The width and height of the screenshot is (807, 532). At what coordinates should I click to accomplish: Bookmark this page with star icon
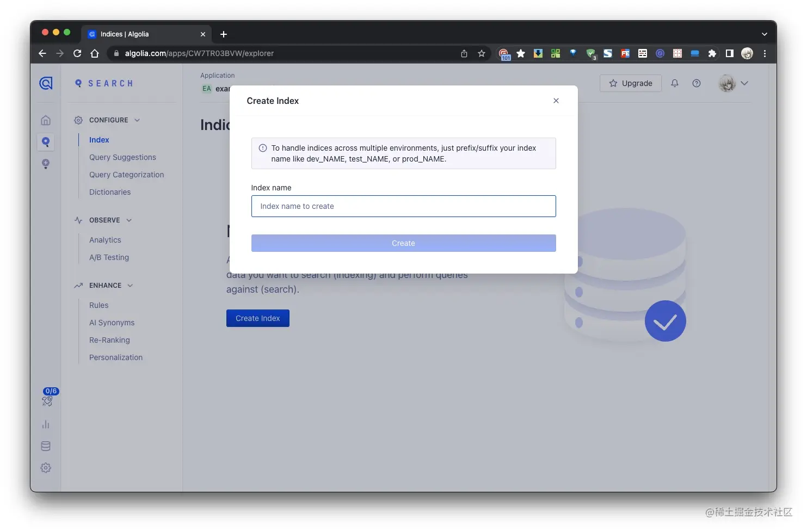(482, 53)
